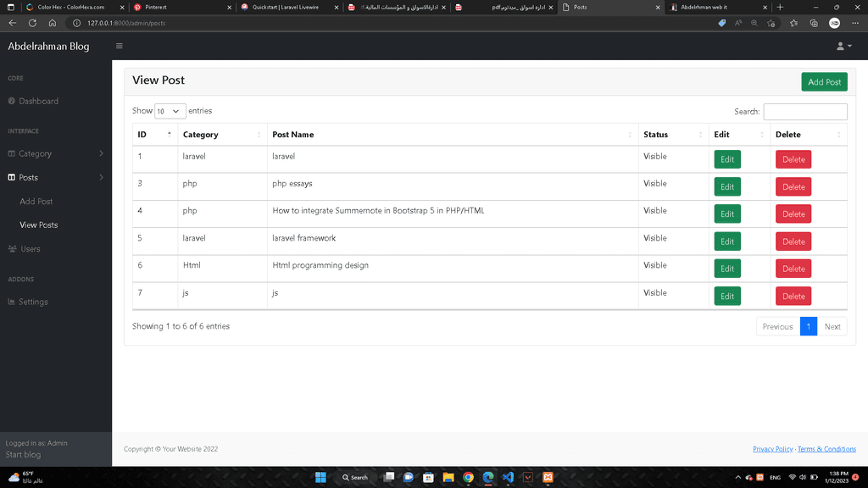Sort the table by Post Name column
This screenshot has height=488, width=868.
(453, 135)
